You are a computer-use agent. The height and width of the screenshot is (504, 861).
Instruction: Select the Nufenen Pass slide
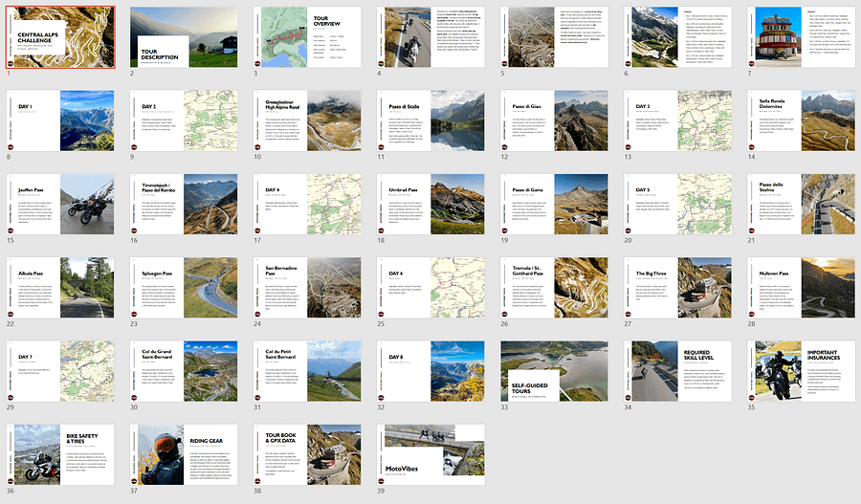[x=802, y=288]
